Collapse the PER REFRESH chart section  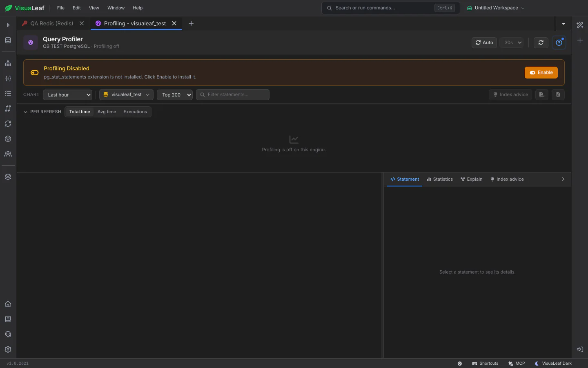[42, 112]
